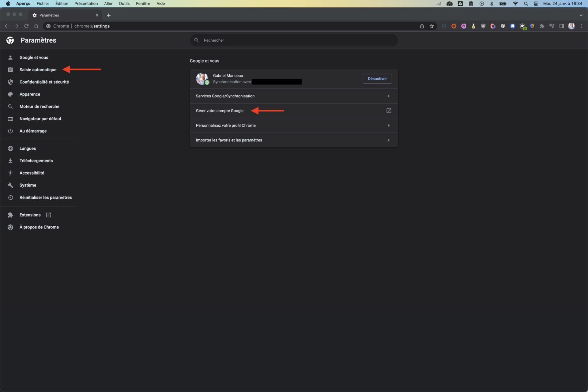Open Chrome three-dot menu

[581, 26]
